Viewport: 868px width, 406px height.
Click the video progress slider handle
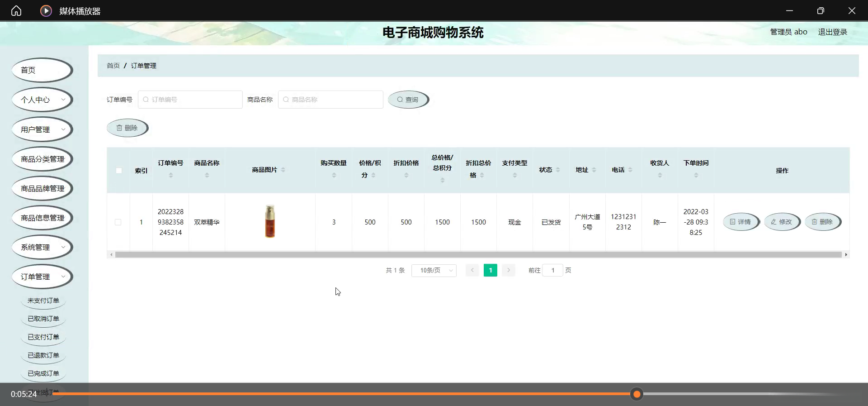(637, 394)
